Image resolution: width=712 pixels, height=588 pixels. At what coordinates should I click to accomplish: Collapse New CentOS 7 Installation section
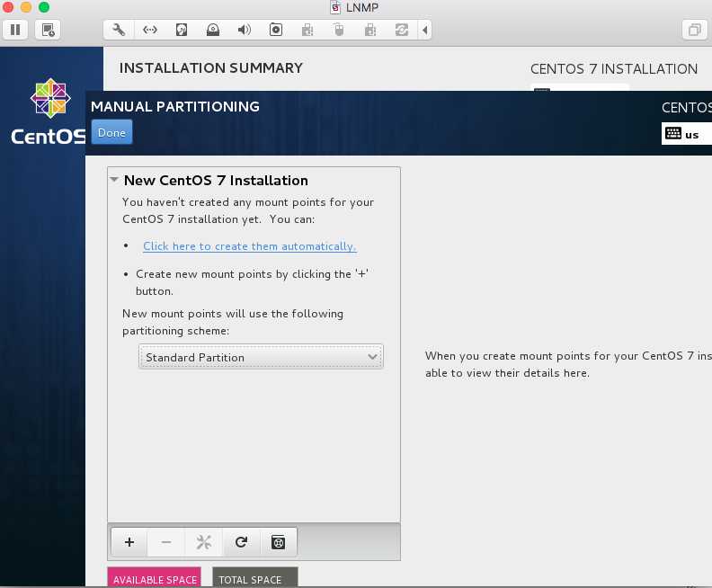pyautogui.click(x=114, y=180)
